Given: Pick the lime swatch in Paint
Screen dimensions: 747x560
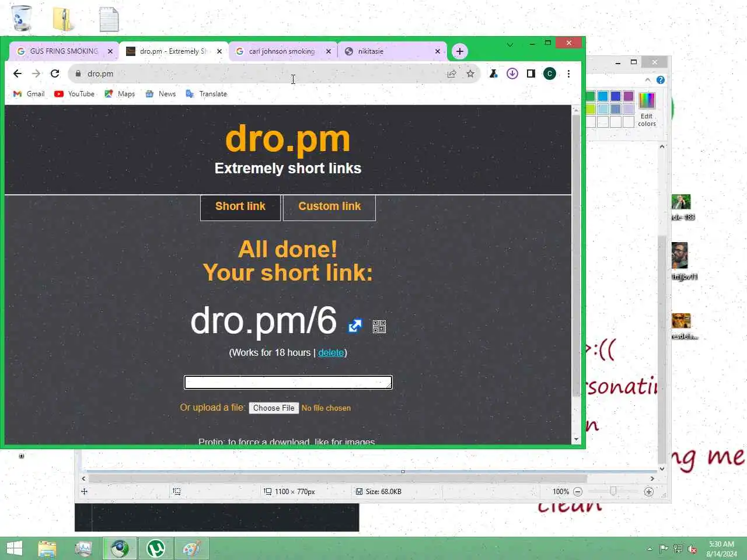Looking at the screenshot, I should (x=590, y=109).
